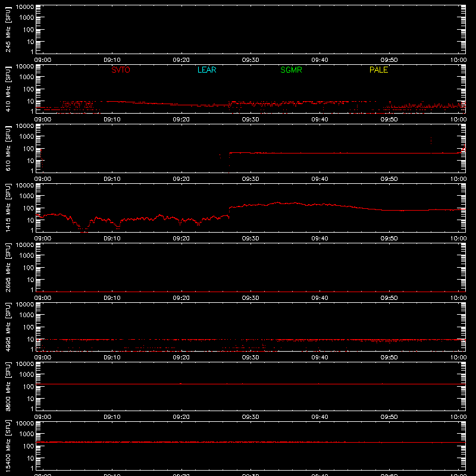
Task: Click 09:10 time label under 1415 MHz plot
Action: coord(112,239)
